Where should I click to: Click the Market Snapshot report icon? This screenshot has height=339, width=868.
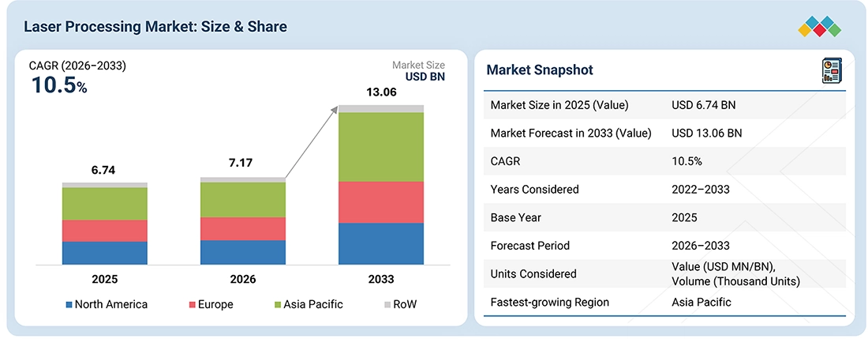(832, 71)
